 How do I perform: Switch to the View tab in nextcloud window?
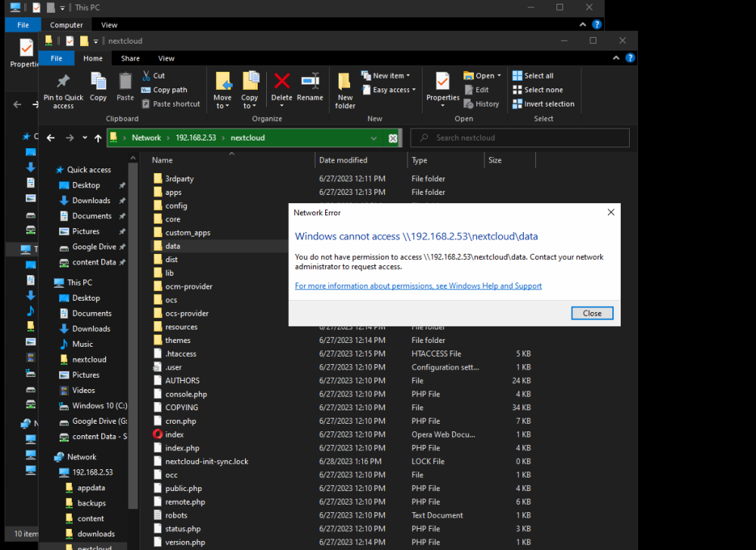pos(166,58)
